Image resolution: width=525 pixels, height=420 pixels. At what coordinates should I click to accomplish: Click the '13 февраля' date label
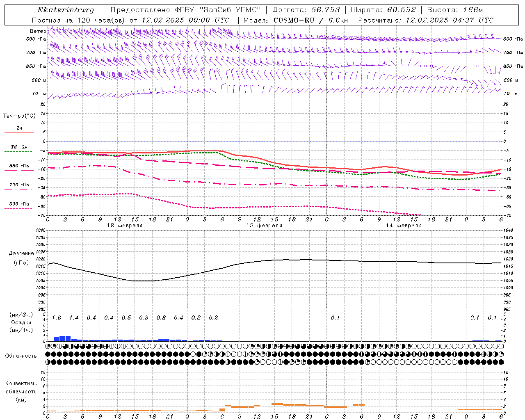coord(264,226)
